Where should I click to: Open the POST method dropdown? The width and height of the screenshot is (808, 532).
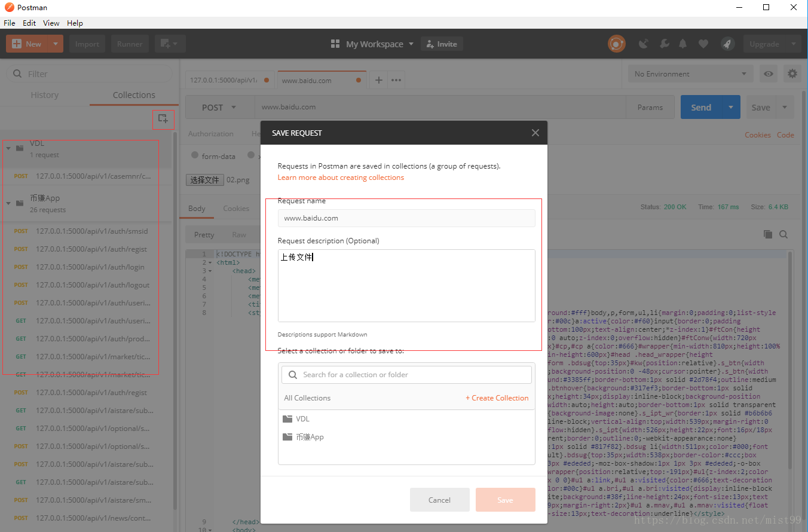(x=219, y=108)
